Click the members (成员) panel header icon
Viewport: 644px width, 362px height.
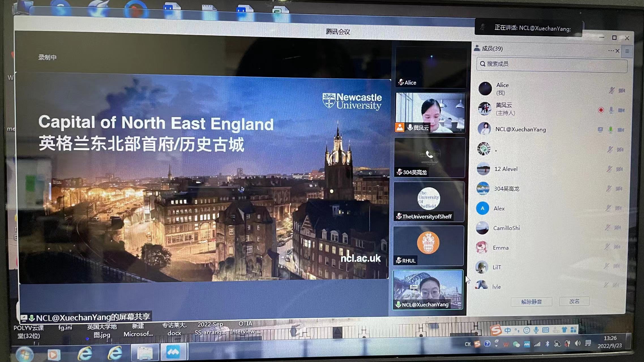pos(477,48)
